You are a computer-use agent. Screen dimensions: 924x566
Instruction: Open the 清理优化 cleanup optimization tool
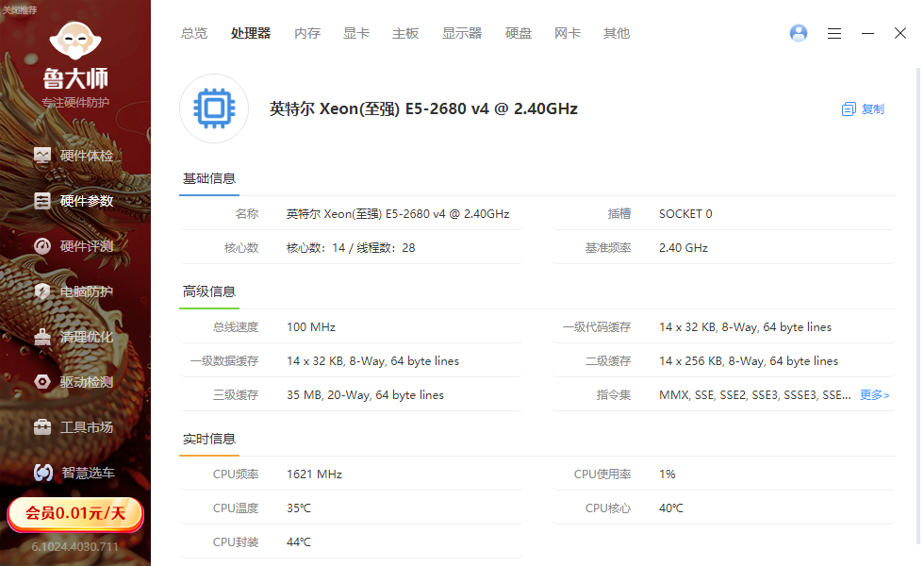74,336
